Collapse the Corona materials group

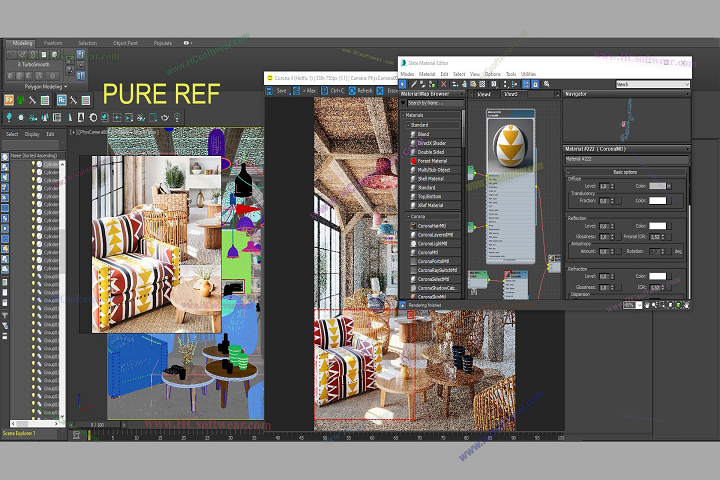(433, 216)
